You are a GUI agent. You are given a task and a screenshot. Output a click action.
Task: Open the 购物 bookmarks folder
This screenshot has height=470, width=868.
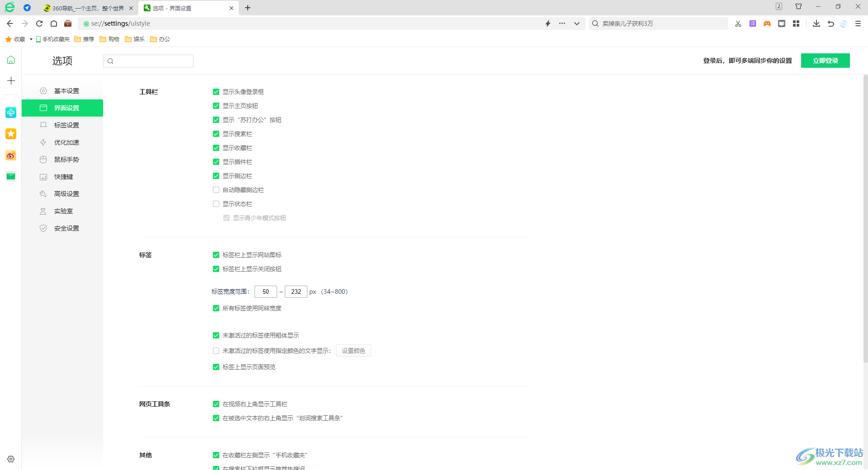click(x=109, y=39)
